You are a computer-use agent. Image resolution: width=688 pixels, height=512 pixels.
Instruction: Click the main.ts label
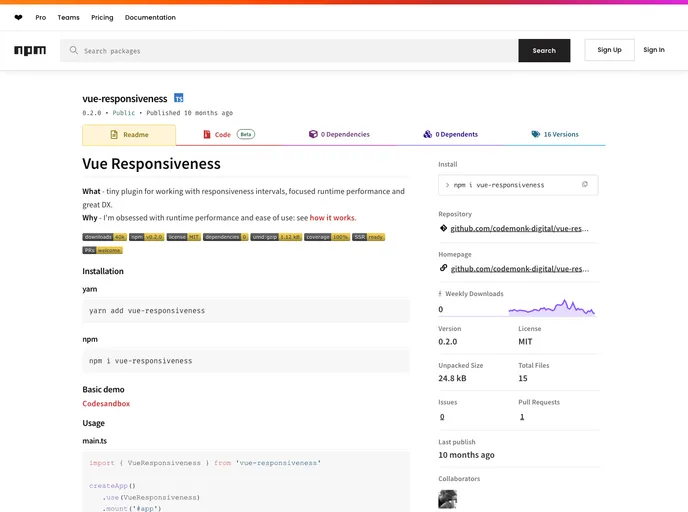coord(95,441)
